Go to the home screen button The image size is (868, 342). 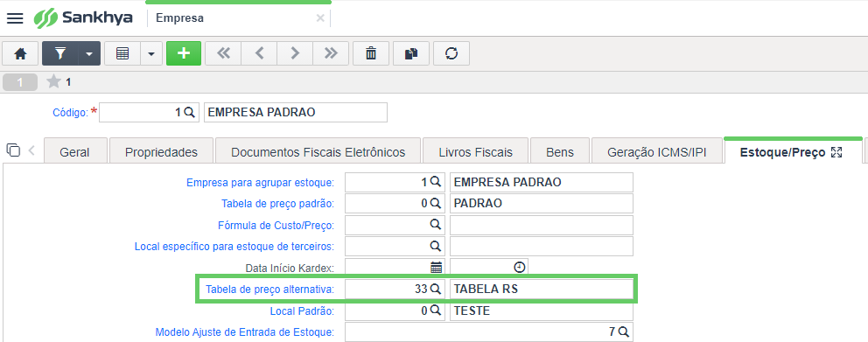click(20, 53)
